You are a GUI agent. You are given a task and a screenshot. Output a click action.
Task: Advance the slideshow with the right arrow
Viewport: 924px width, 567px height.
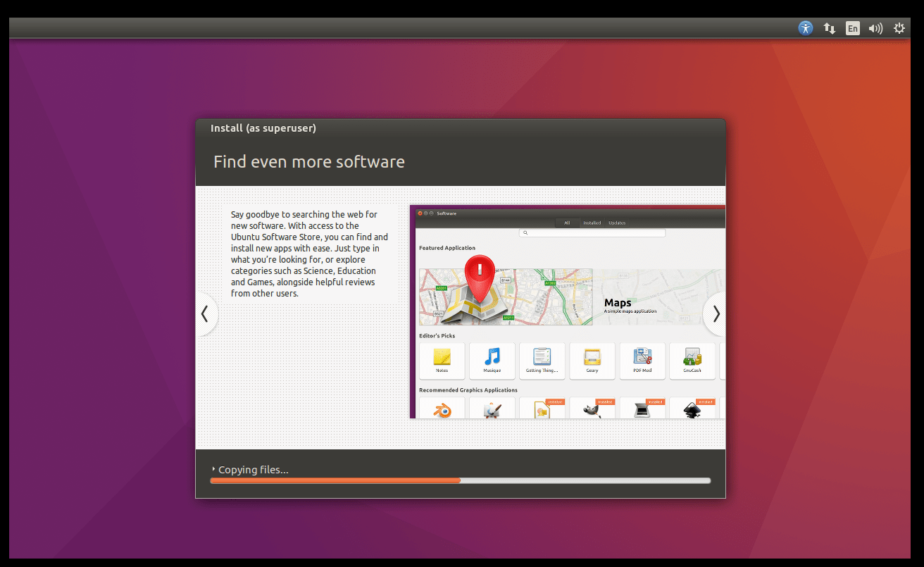pyautogui.click(x=716, y=314)
